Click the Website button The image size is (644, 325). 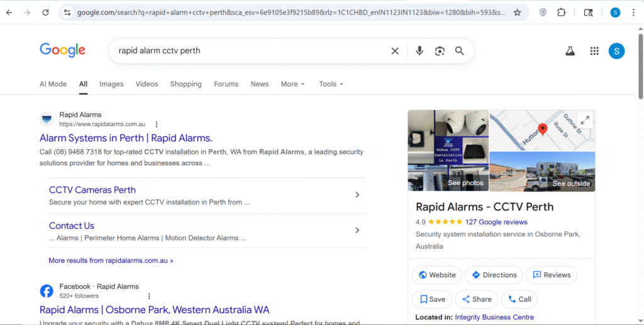click(437, 275)
